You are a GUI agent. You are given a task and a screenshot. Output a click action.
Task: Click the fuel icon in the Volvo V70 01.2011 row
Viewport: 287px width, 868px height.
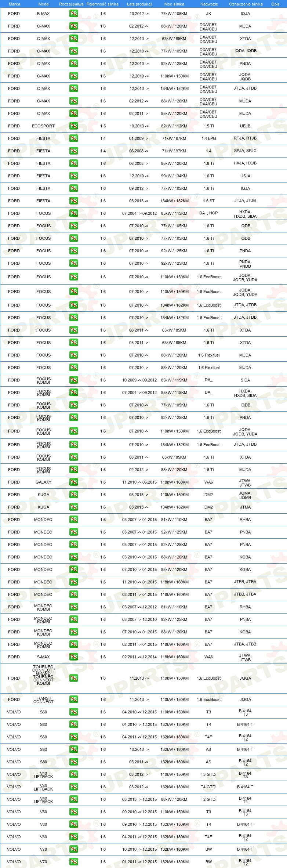pos(74,862)
